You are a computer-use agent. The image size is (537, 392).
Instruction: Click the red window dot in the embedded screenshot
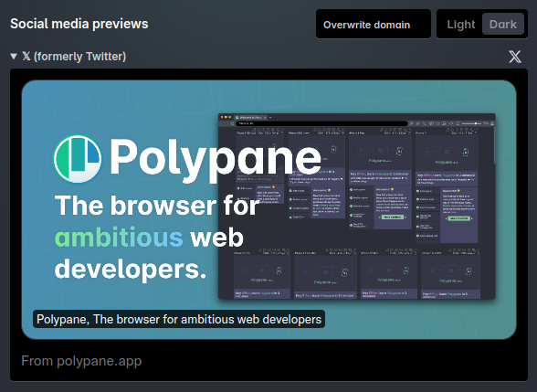[222, 117]
